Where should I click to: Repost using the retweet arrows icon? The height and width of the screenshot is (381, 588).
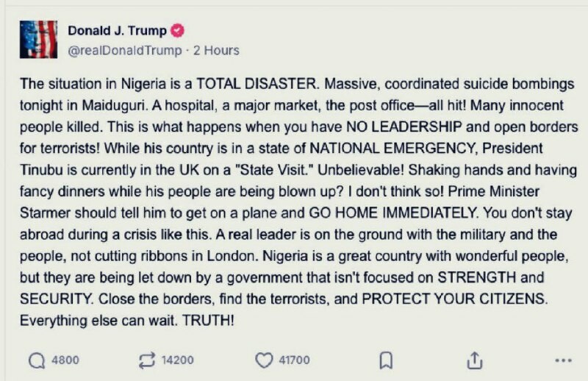tap(146, 360)
